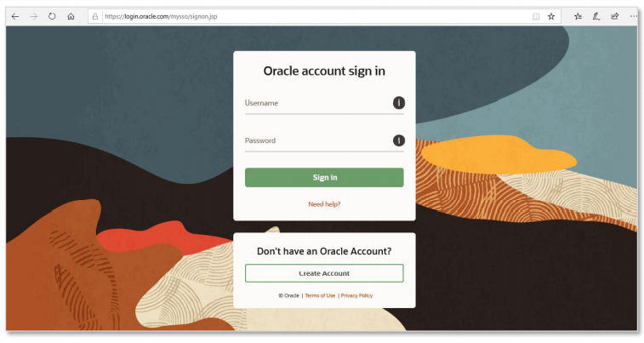Add page to favorites with star icon
Viewport: 644px width, 343px height.
click(551, 16)
